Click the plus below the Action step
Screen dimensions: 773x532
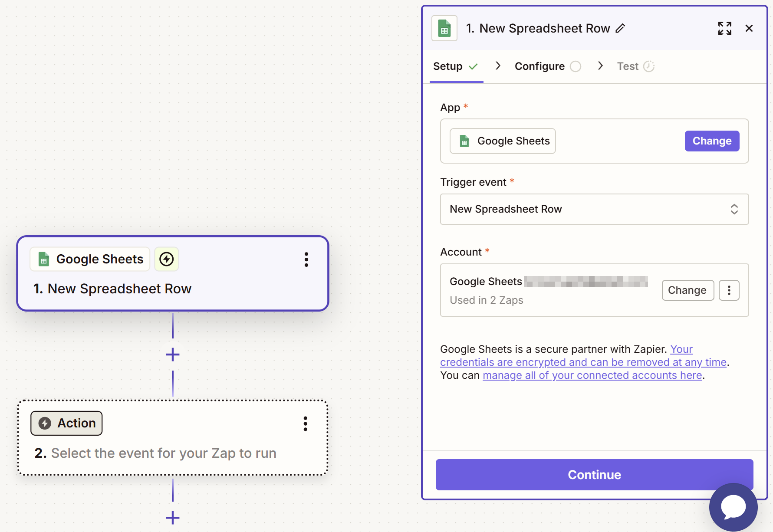(x=172, y=518)
